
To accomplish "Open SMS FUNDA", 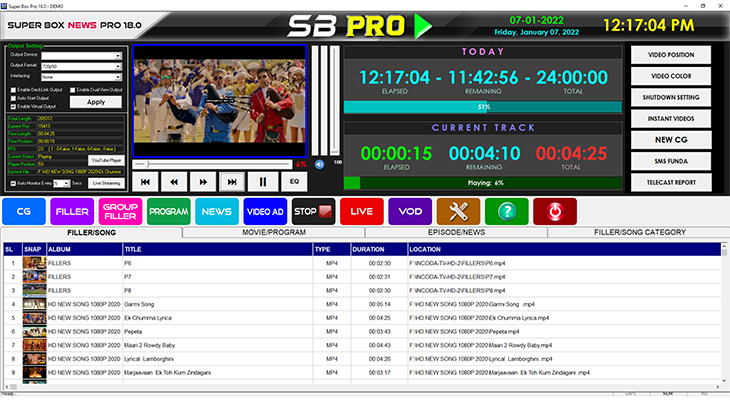I will pyautogui.click(x=671, y=161).
